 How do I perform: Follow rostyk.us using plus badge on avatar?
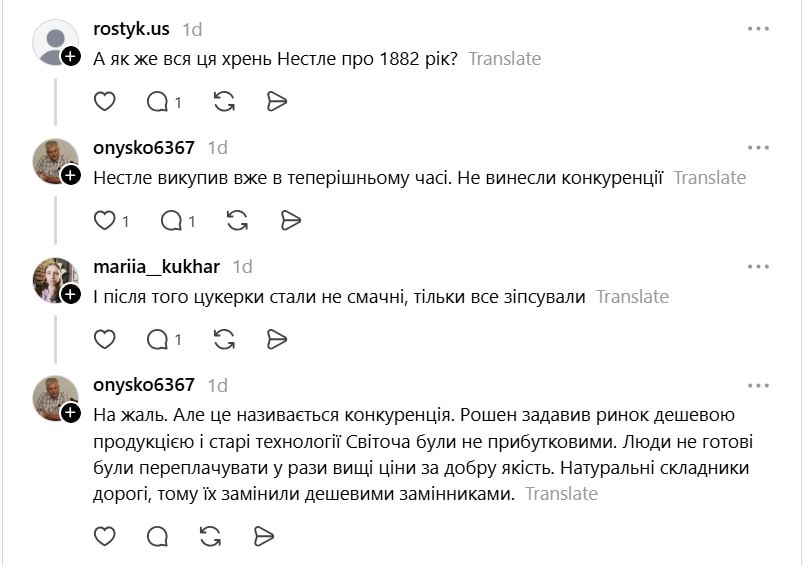click(x=70, y=57)
